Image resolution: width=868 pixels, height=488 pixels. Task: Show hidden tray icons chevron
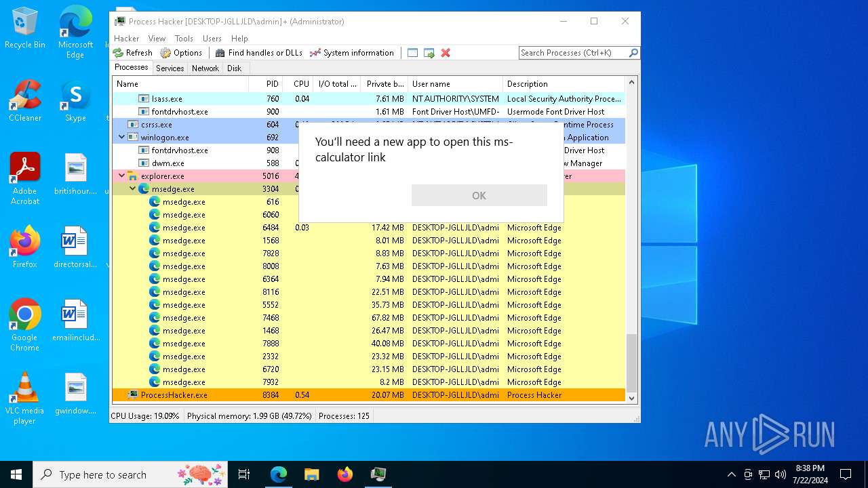pos(731,474)
